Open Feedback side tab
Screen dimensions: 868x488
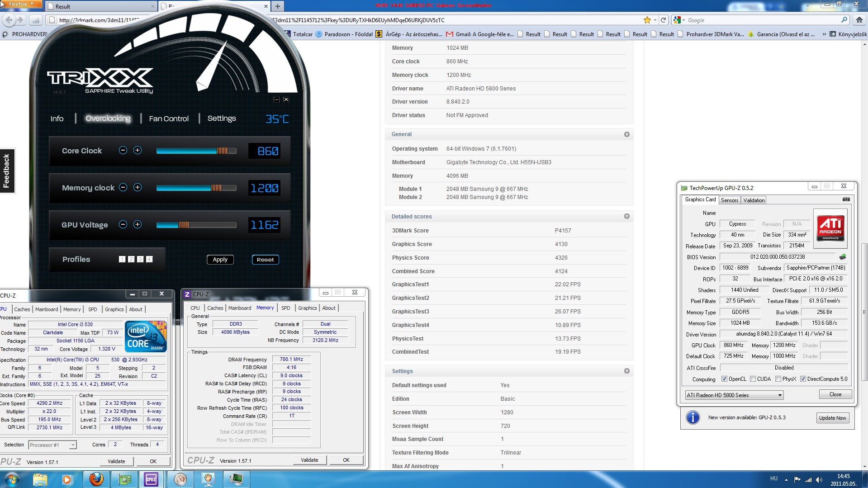tap(7, 171)
